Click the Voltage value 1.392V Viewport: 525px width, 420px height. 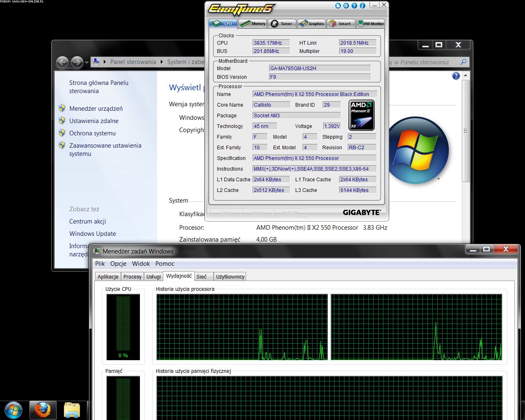click(x=332, y=126)
